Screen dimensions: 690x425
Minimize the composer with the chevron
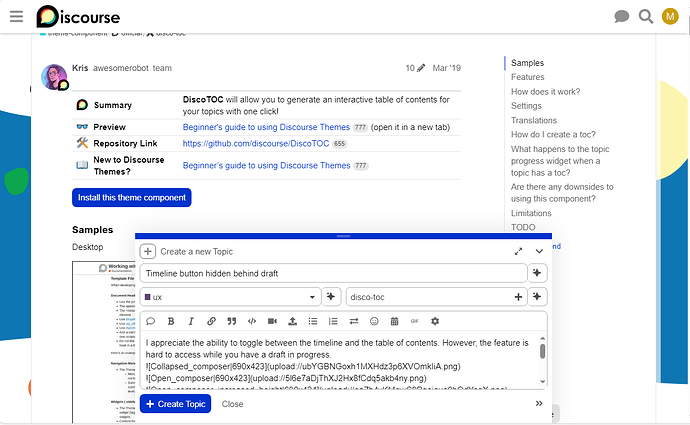click(x=539, y=252)
